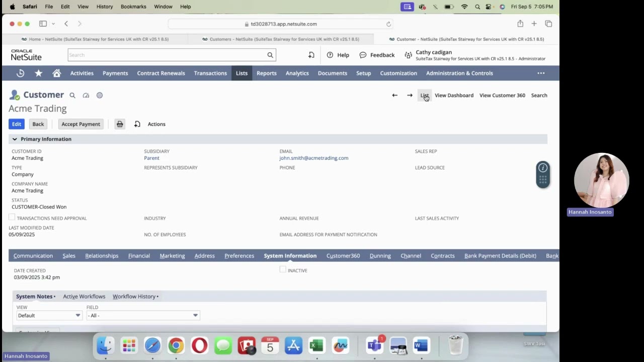This screenshot has width=644, height=362.
Task: Open Safari's Share icon
Action: click(520, 24)
